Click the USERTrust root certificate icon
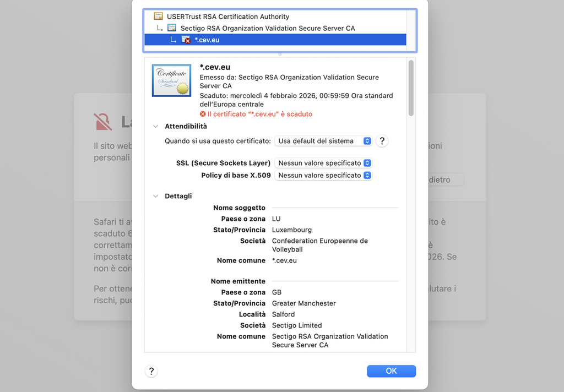 tap(159, 17)
